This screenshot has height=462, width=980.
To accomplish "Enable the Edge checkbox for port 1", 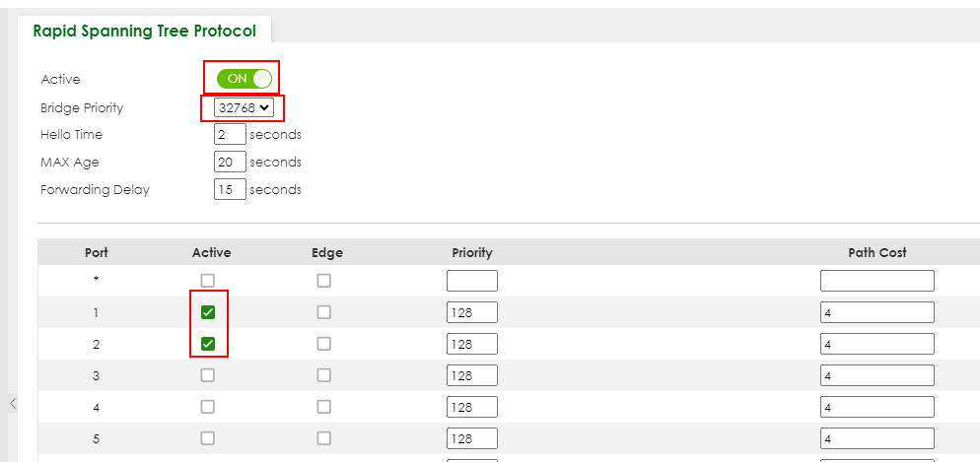I will point(324,312).
